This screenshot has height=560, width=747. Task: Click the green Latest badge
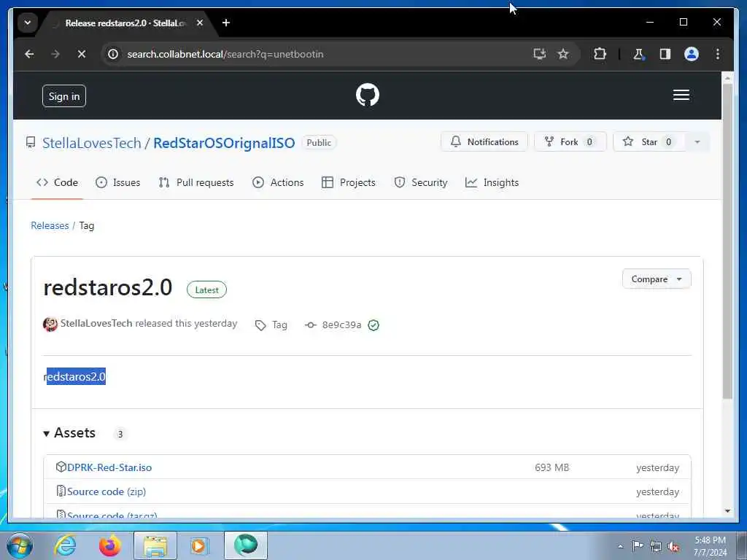pyautogui.click(x=206, y=289)
